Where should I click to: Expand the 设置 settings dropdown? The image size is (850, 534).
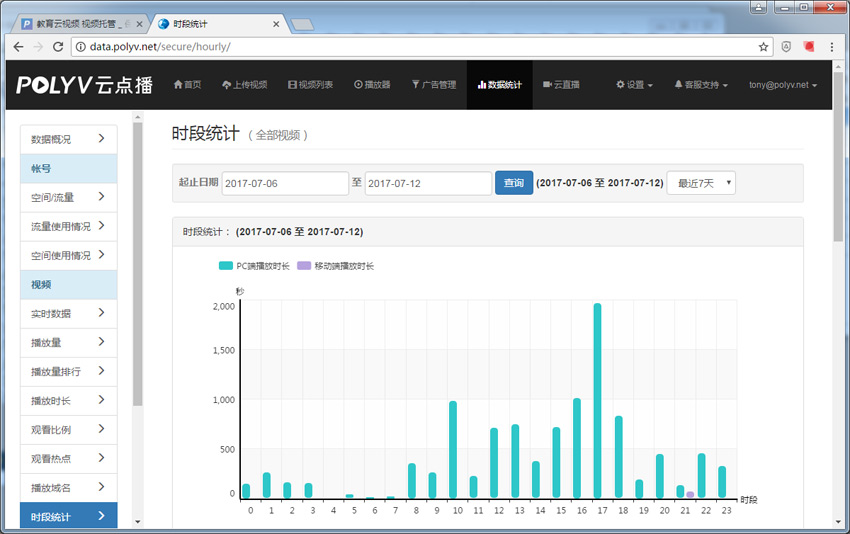click(634, 85)
